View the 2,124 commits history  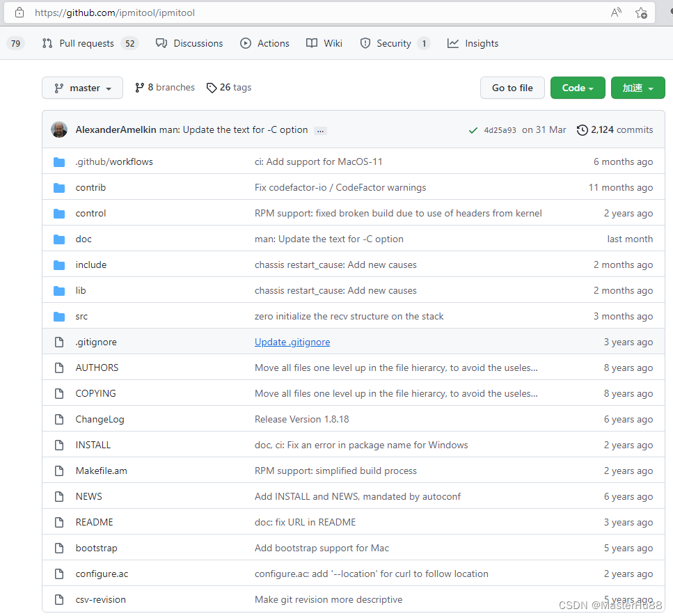[x=615, y=129]
